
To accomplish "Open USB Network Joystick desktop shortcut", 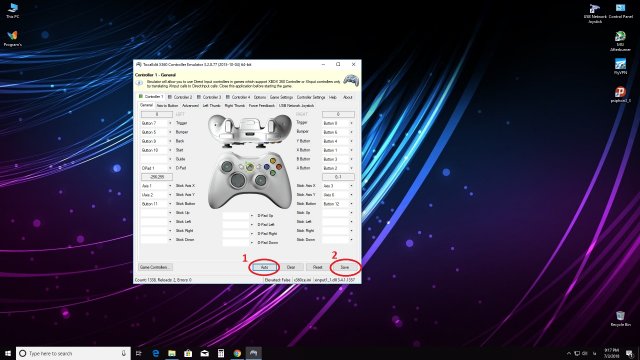I will pyautogui.click(x=595, y=13).
